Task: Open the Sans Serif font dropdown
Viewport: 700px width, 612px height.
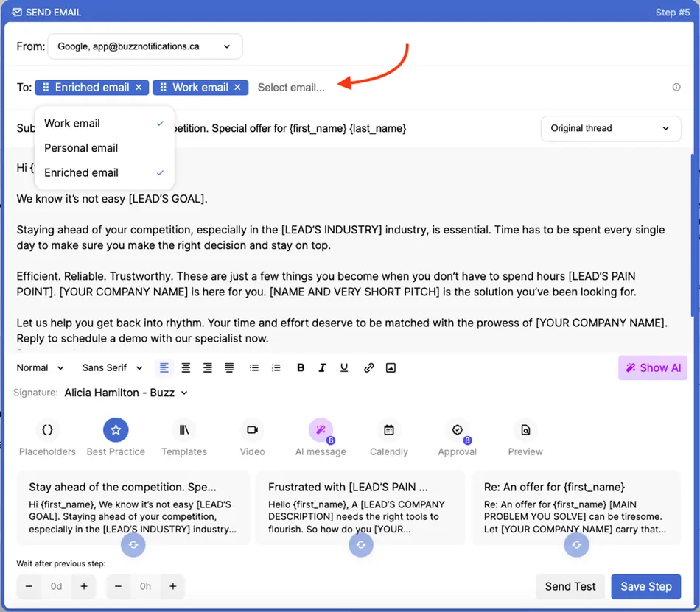Action: click(112, 367)
